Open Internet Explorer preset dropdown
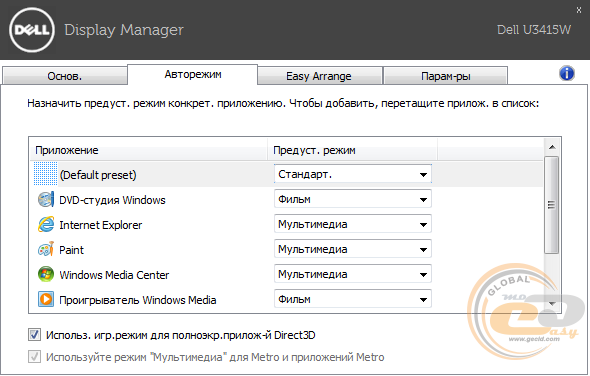 (x=353, y=224)
